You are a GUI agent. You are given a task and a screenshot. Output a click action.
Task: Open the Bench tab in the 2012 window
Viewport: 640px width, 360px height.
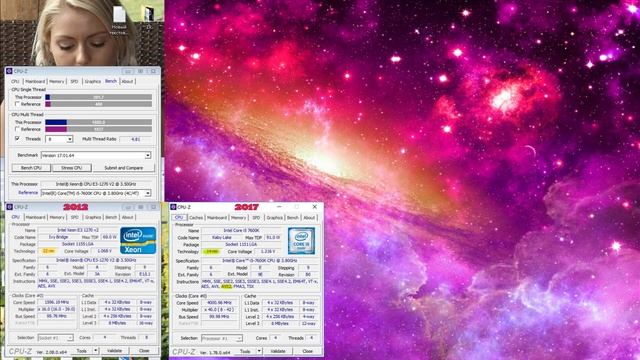pyautogui.click(x=111, y=218)
